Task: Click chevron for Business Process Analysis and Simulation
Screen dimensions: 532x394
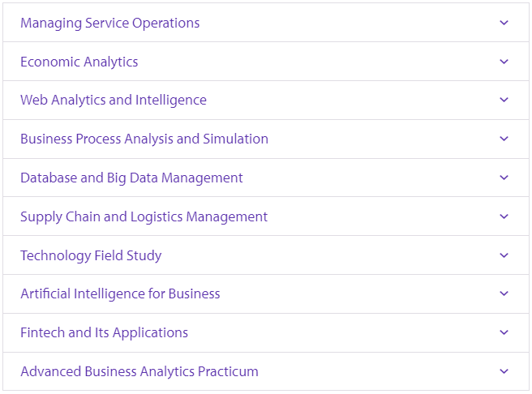Action: click(504, 139)
